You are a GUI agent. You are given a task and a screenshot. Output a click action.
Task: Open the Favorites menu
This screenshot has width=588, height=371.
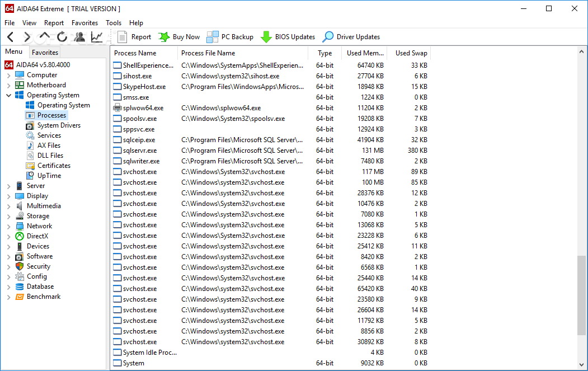(84, 23)
